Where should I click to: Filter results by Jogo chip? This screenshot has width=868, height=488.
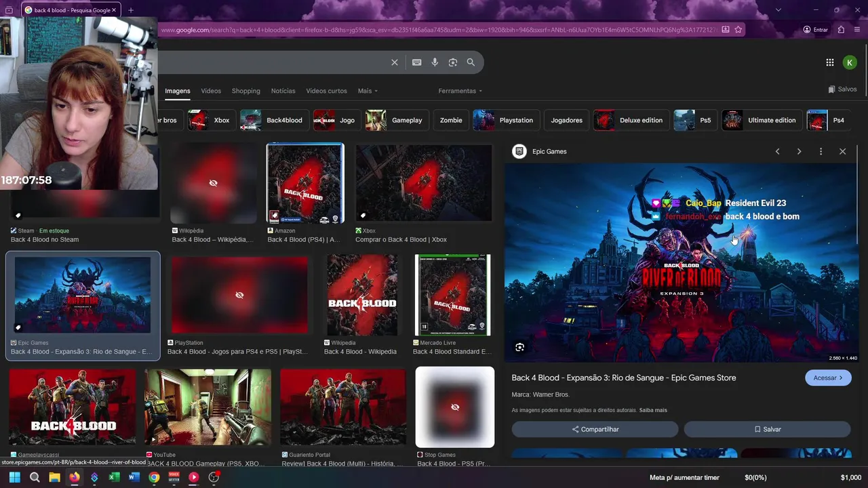point(336,120)
